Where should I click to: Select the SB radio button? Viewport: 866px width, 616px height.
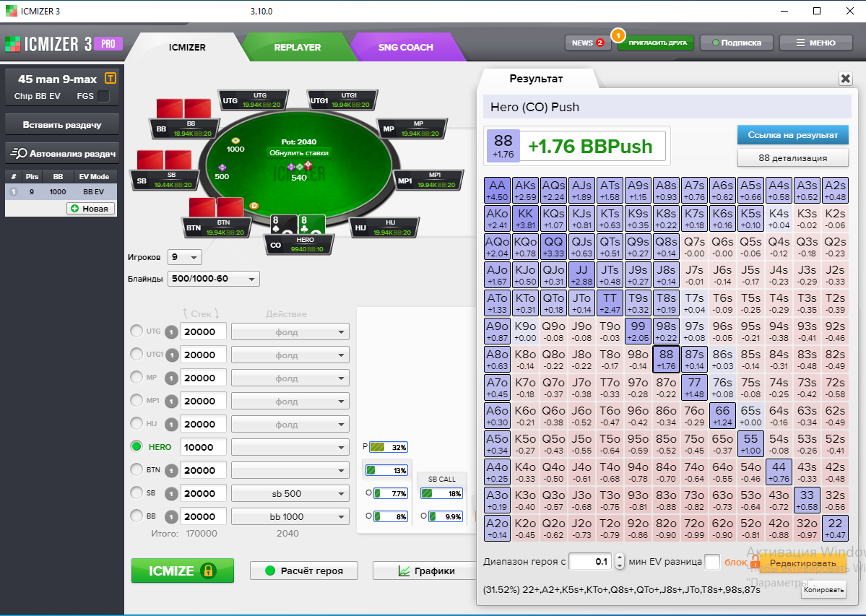[x=137, y=493]
